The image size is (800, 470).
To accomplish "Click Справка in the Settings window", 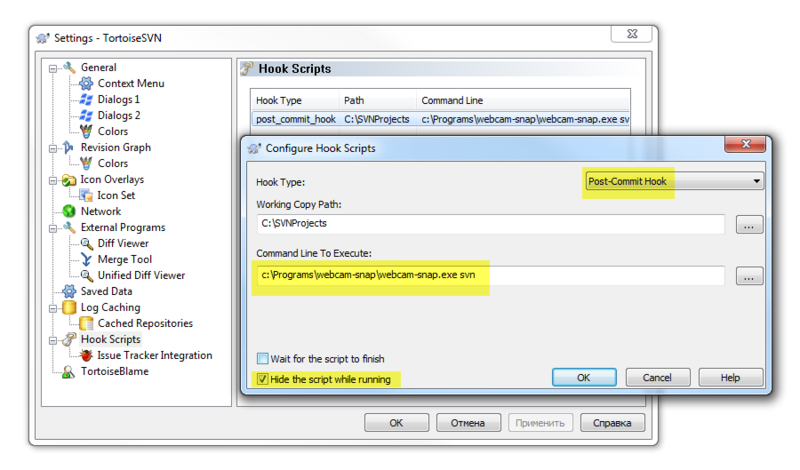I will coord(612,423).
